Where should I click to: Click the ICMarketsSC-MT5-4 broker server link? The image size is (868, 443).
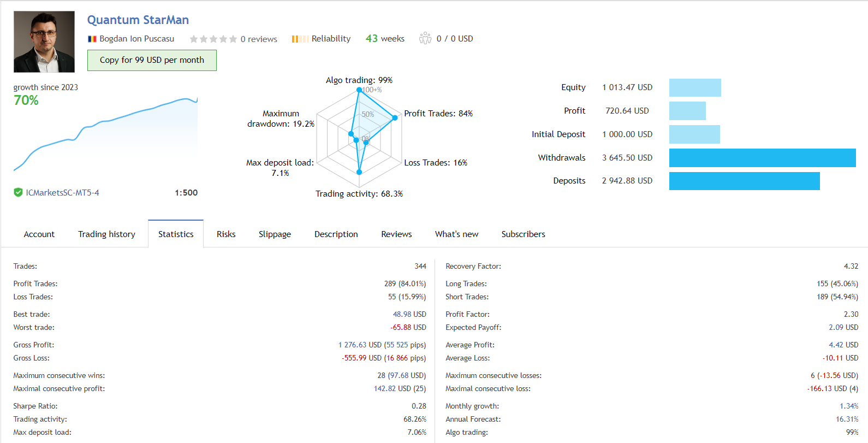tap(62, 193)
